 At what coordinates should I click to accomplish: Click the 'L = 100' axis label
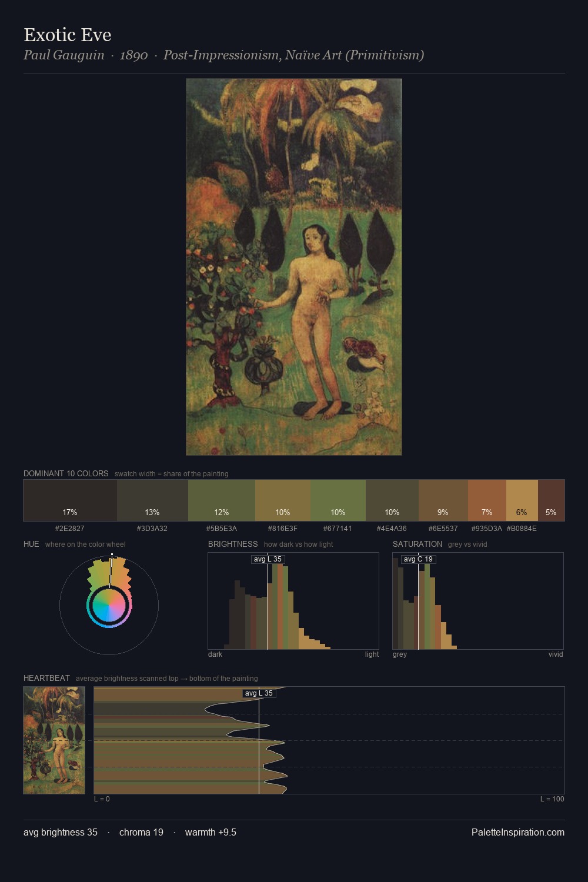[x=552, y=799]
